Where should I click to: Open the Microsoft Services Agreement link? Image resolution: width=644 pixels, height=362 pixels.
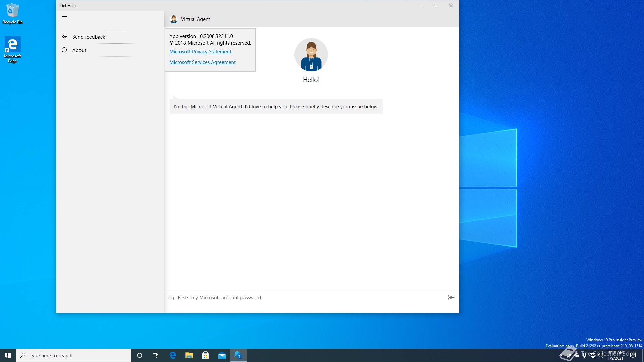(203, 62)
